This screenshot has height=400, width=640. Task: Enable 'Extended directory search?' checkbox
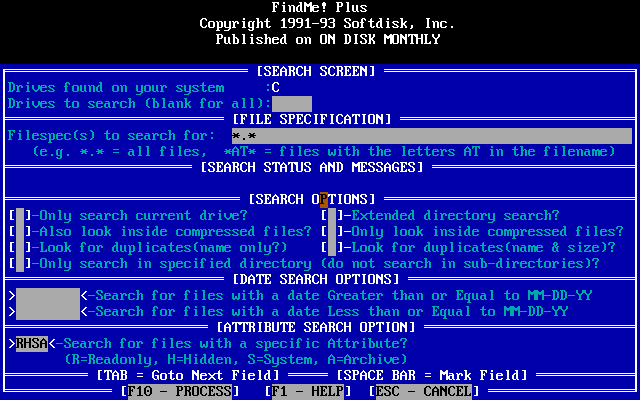332,216
